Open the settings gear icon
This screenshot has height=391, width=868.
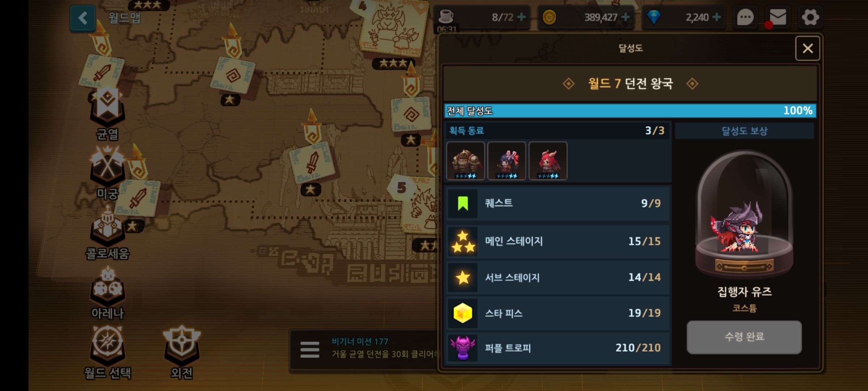coord(810,17)
